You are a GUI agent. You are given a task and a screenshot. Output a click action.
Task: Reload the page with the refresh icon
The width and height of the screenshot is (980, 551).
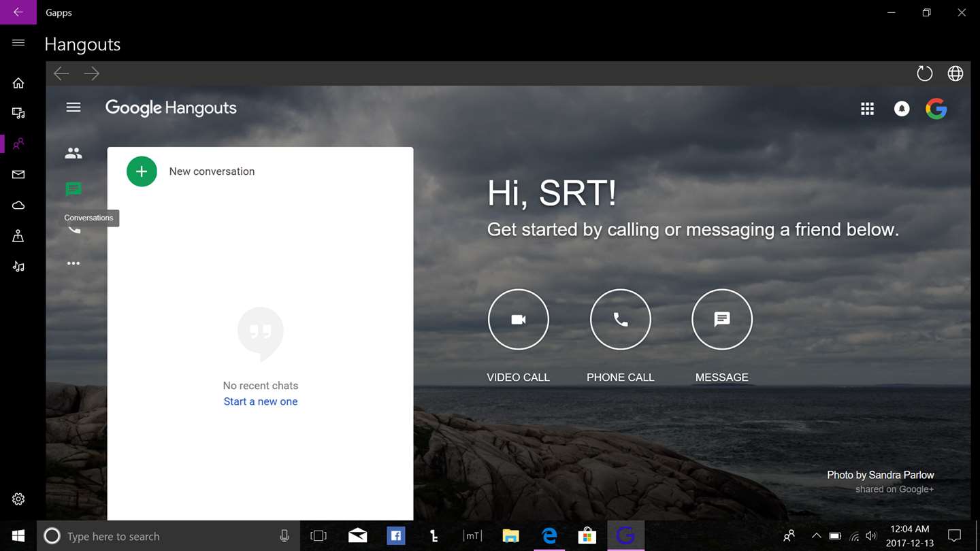[x=924, y=73]
